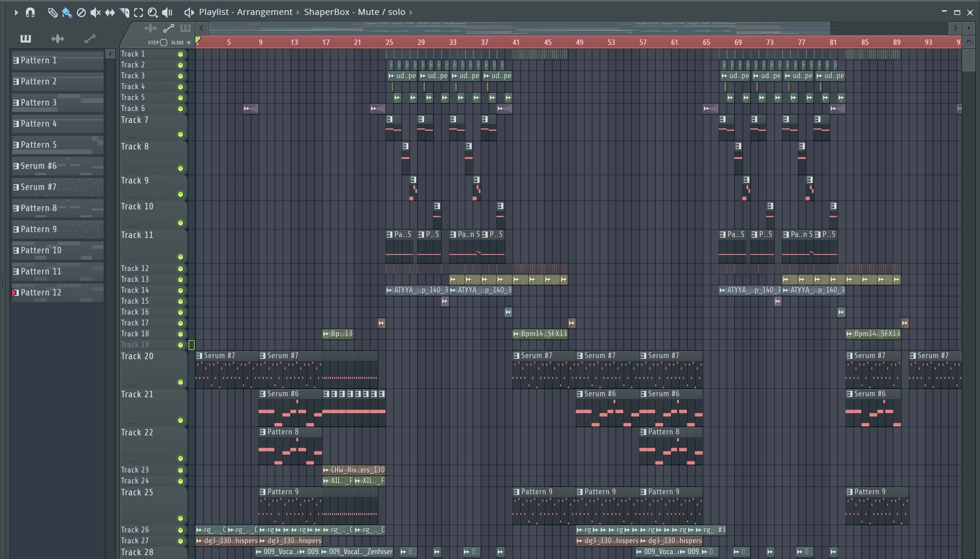This screenshot has width=980, height=559.
Task: Toggle the magnet snap-to-grid icon
Action: 30,12
